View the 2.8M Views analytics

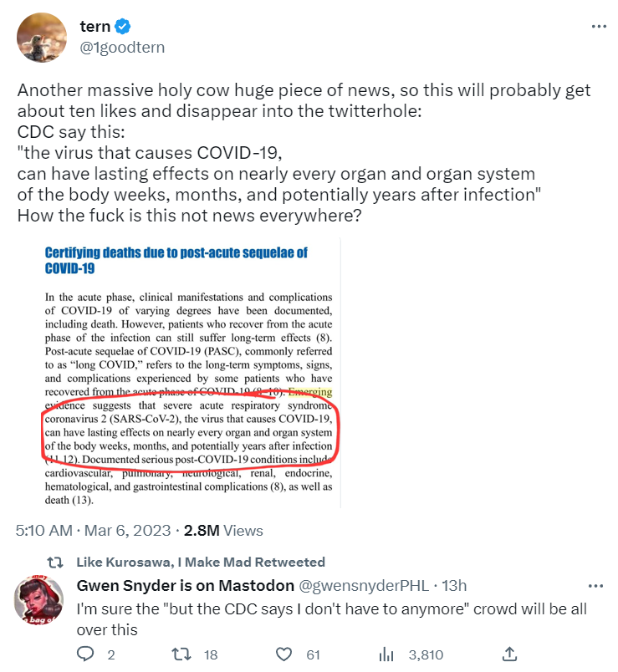click(223, 530)
